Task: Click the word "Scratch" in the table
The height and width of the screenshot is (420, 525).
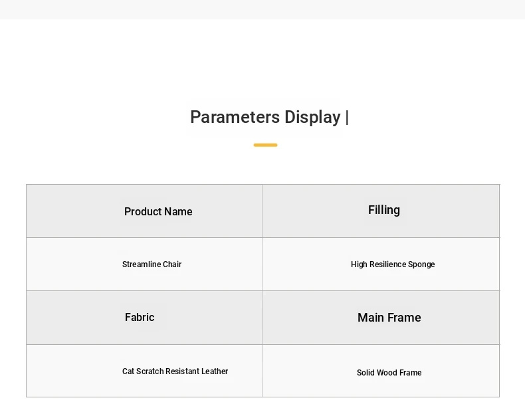Action: click(150, 371)
